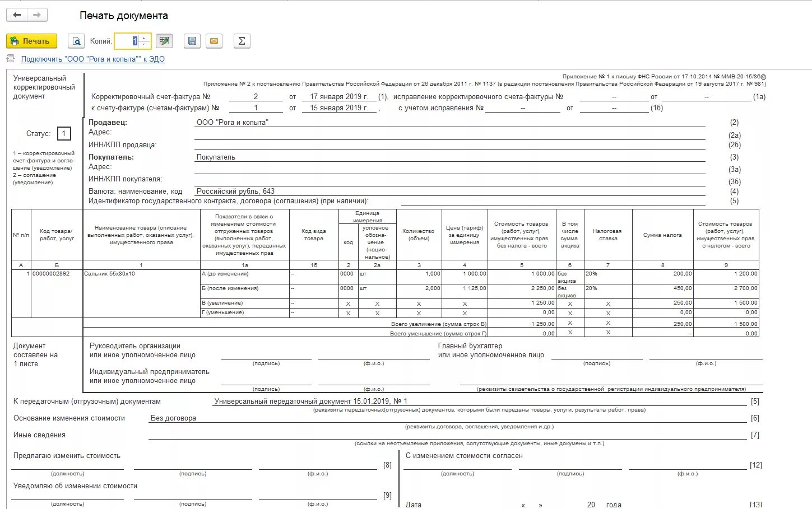Click Универсальный корректировочный документ heading
812x509 pixels.
tap(44, 87)
